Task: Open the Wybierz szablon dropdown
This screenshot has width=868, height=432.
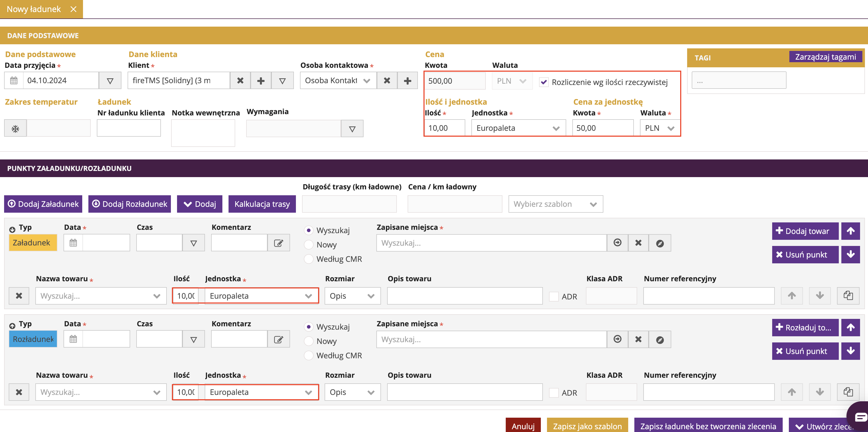Action: coord(555,204)
